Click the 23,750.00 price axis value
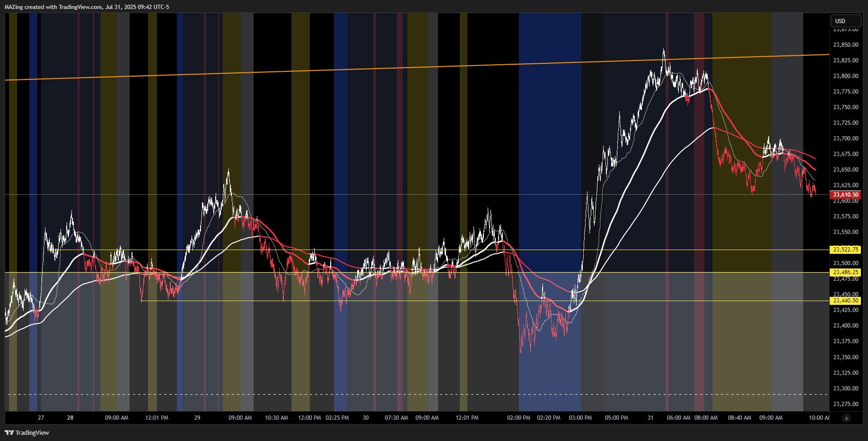Screen dimensions: 868x441 click(x=846, y=107)
